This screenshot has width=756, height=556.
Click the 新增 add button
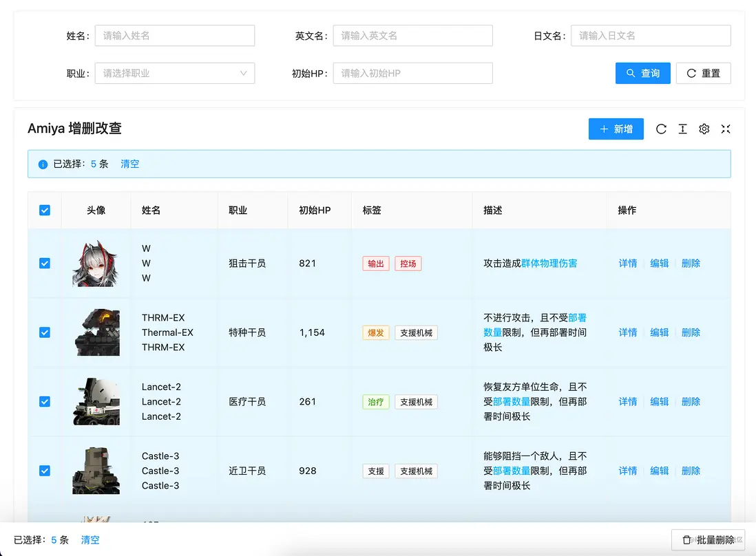tap(616, 129)
